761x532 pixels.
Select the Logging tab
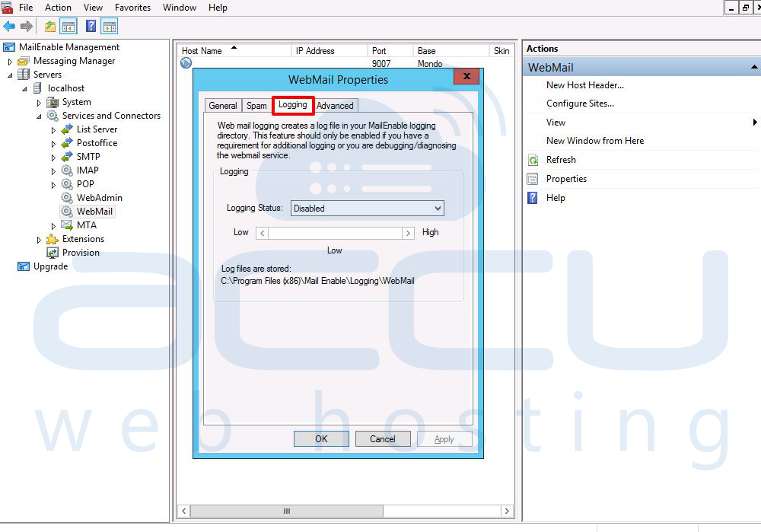293,105
